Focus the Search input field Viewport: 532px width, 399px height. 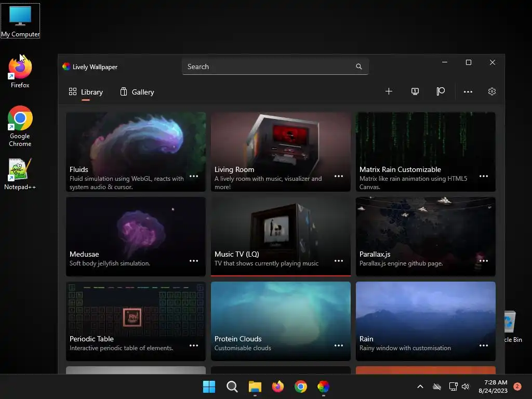click(x=275, y=66)
